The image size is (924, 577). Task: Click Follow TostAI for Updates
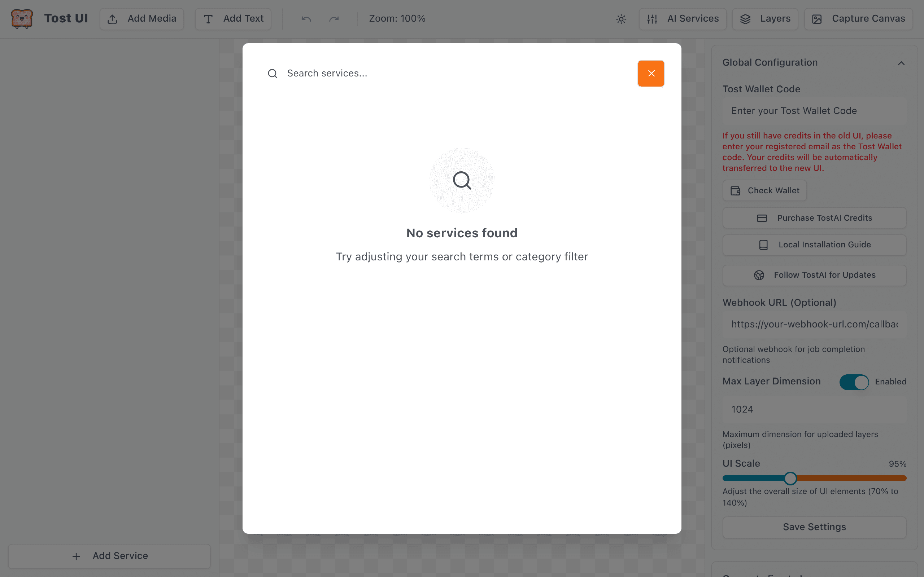[x=814, y=275]
